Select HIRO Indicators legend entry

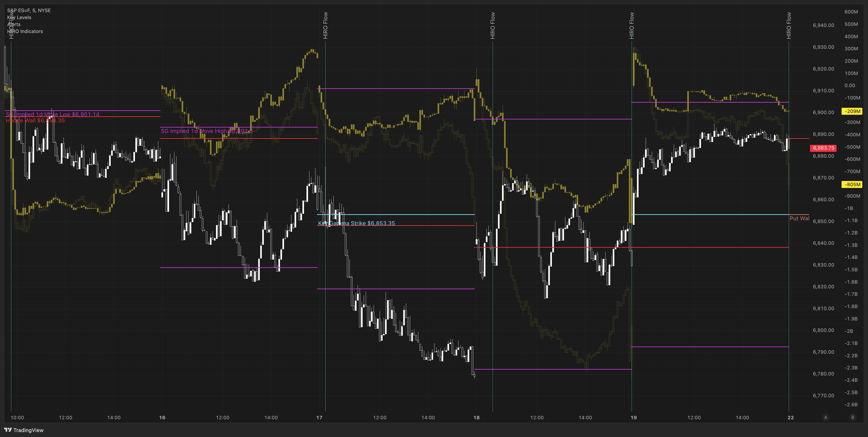click(x=25, y=31)
